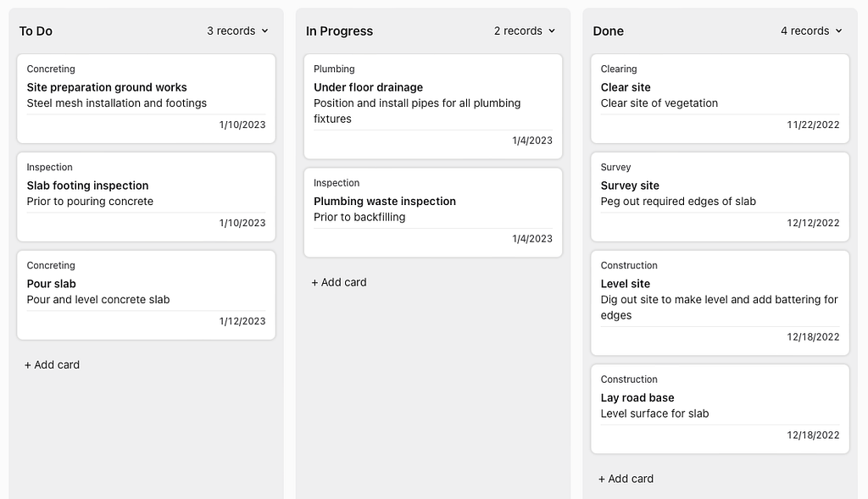Open the Plumbing waste inspection card

[433, 213]
